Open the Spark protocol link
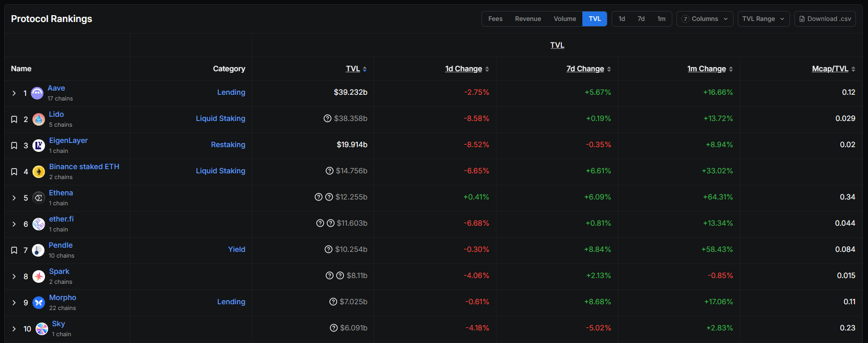 [x=59, y=271]
